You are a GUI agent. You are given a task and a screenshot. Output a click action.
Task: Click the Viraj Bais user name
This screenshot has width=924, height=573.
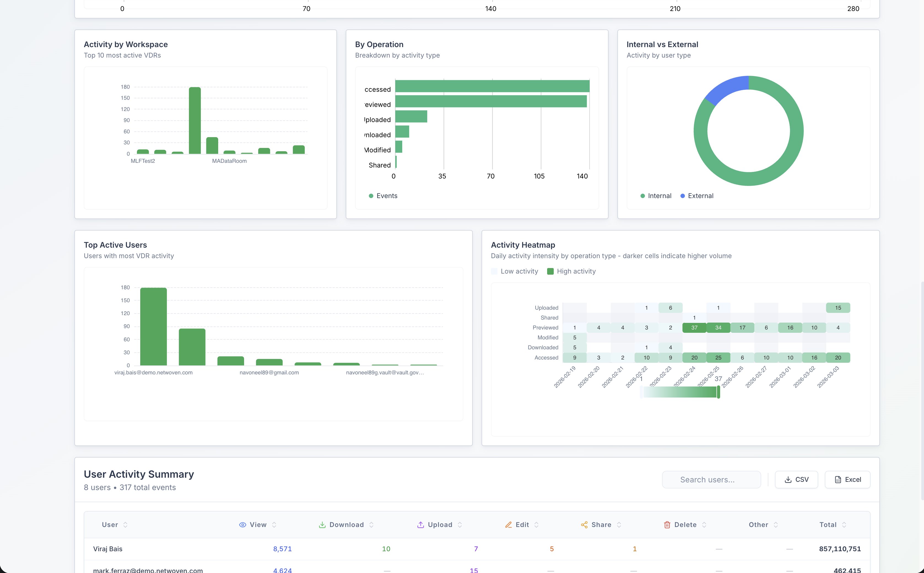click(108, 549)
